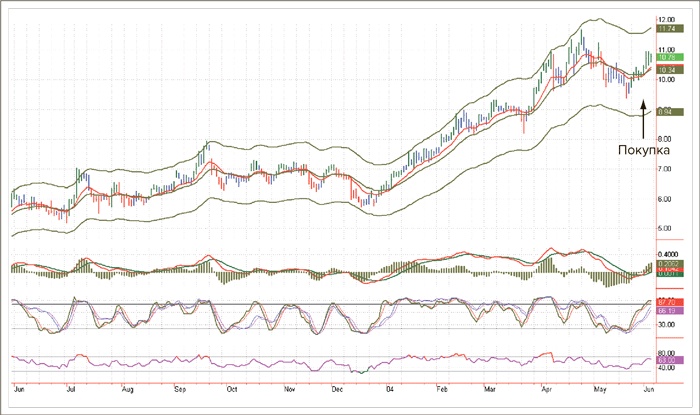This screenshot has height=415, width=700.
Task: Click the Sep month label
Action: [181, 383]
